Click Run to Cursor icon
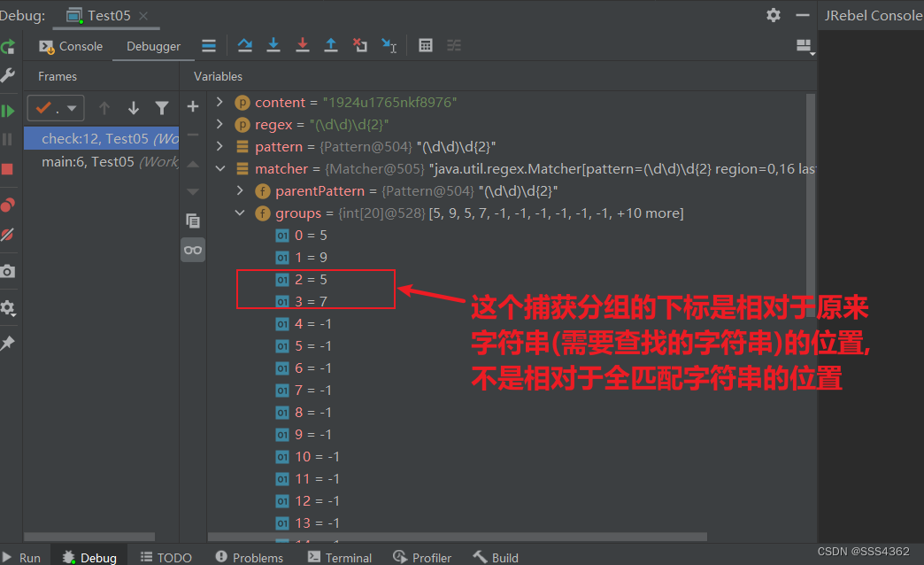 click(x=389, y=45)
